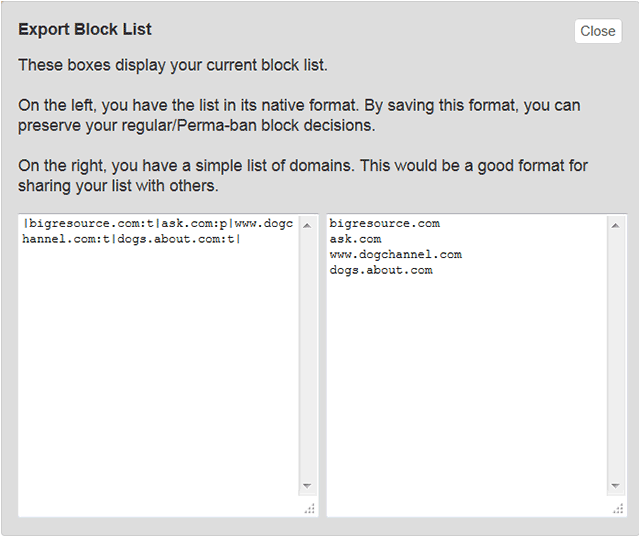
Task: Place cursor on dogs.about.com in domain list
Action: point(381,270)
